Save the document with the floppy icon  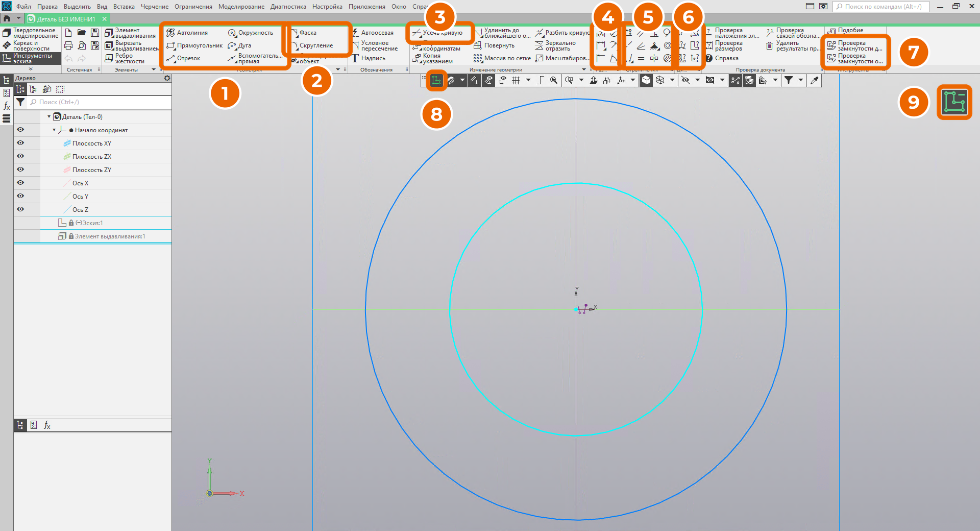click(95, 33)
